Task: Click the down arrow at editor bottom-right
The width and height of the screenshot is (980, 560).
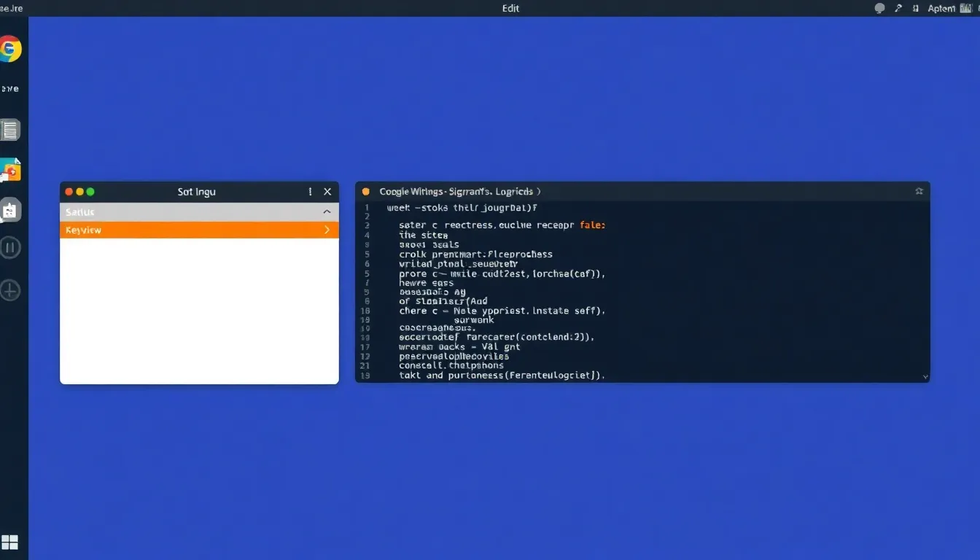Action: point(925,377)
